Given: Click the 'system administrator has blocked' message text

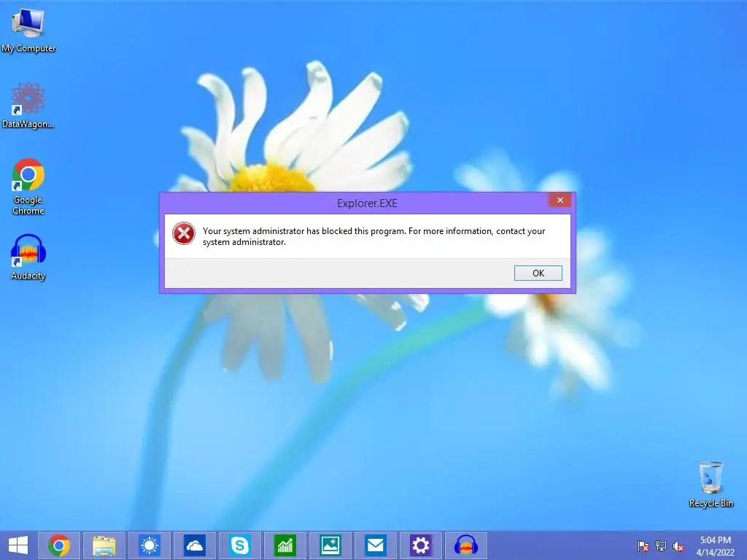Looking at the screenshot, I should tap(373, 236).
